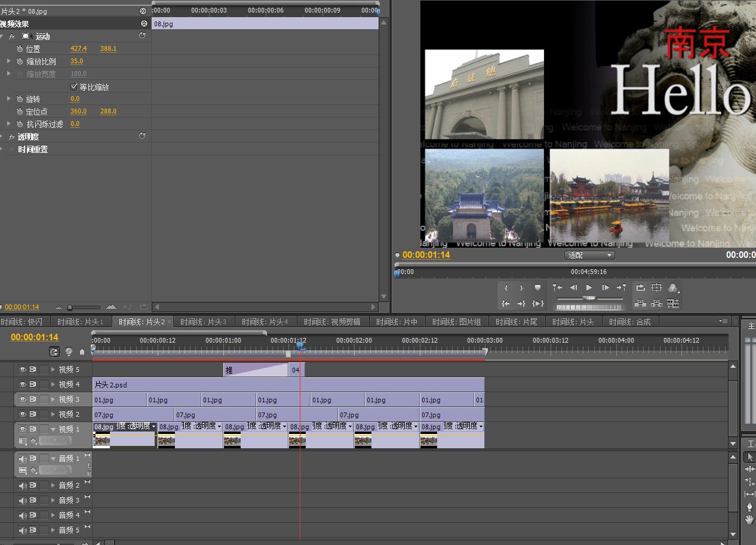Switch to the 时间线: 片头3 tab

203,322
